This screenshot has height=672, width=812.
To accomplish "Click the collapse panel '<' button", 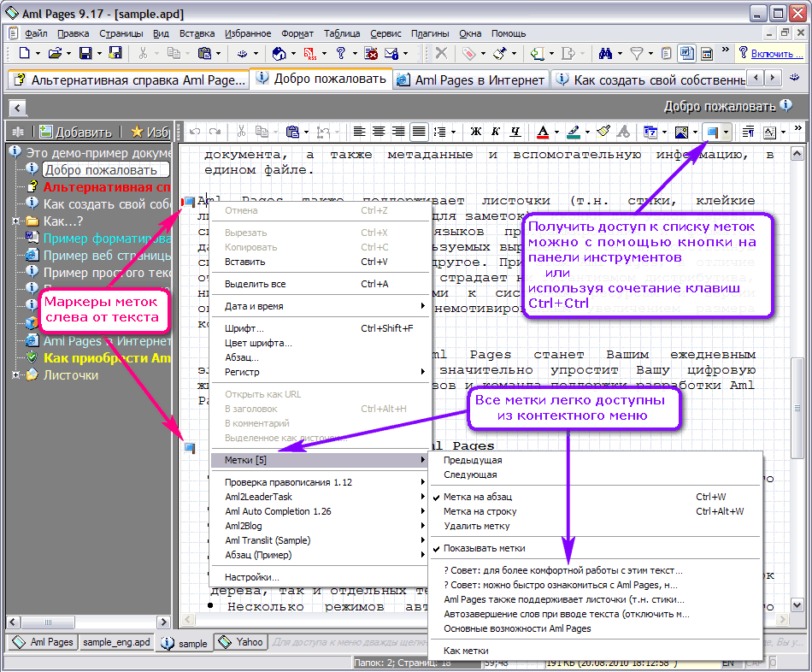I will 18,108.
